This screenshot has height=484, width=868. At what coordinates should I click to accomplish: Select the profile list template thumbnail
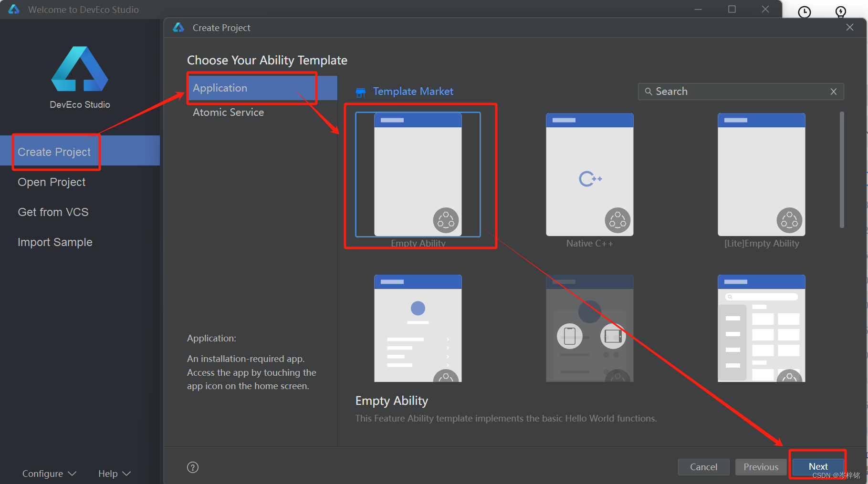click(x=418, y=328)
